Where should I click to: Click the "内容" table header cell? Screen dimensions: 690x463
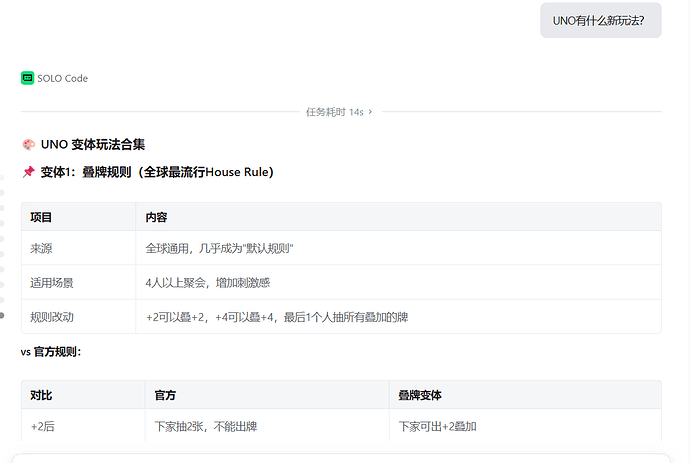click(398, 217)
